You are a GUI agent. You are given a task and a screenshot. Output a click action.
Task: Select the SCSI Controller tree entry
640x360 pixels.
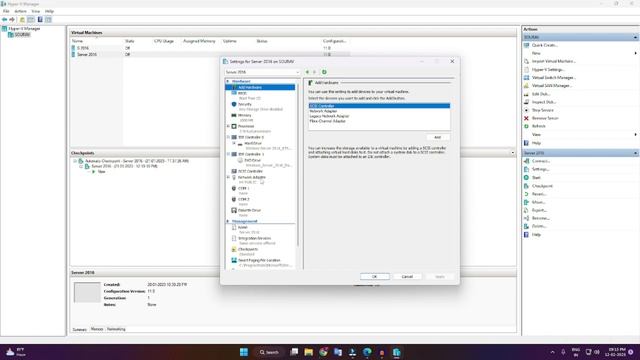[250, 171]
